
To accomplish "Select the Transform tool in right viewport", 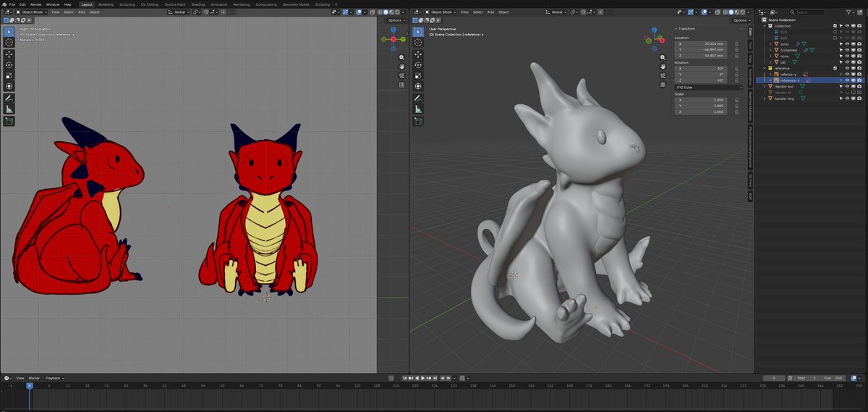I will 418,87.
